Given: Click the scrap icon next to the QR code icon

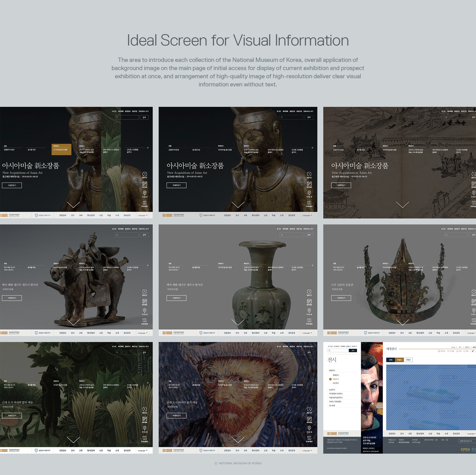Looking at the screenshot, I should [x=448, y=351].
